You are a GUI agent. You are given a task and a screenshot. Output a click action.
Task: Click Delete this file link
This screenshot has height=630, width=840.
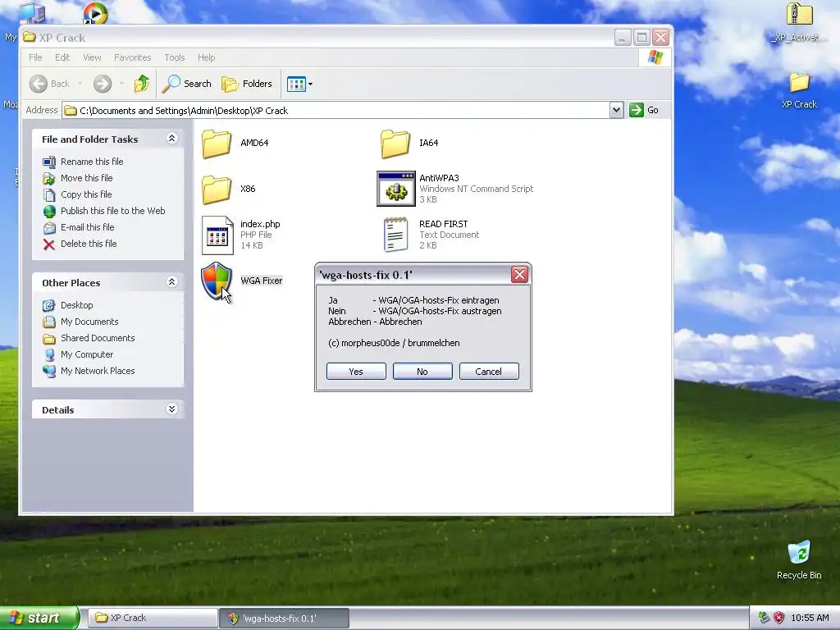89,244
